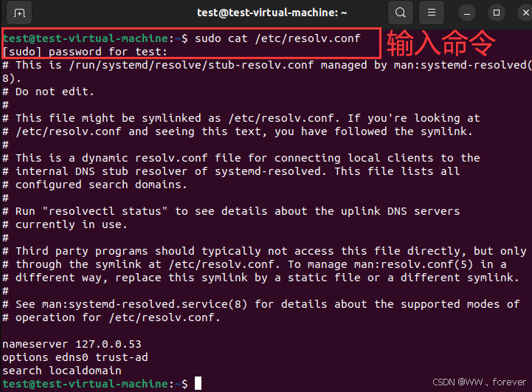Place cursor at the bottom shell prompt

198,384
